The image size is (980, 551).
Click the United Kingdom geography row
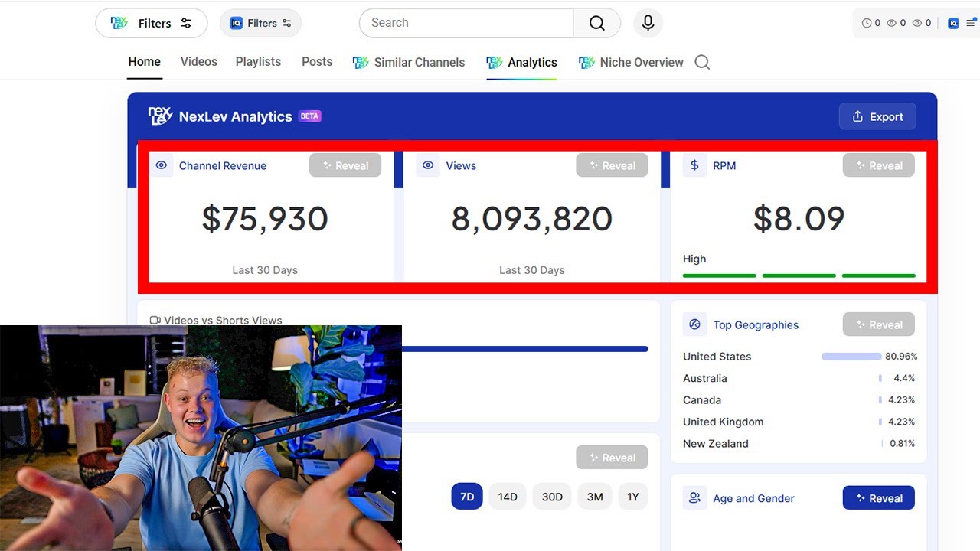(799, 422)
